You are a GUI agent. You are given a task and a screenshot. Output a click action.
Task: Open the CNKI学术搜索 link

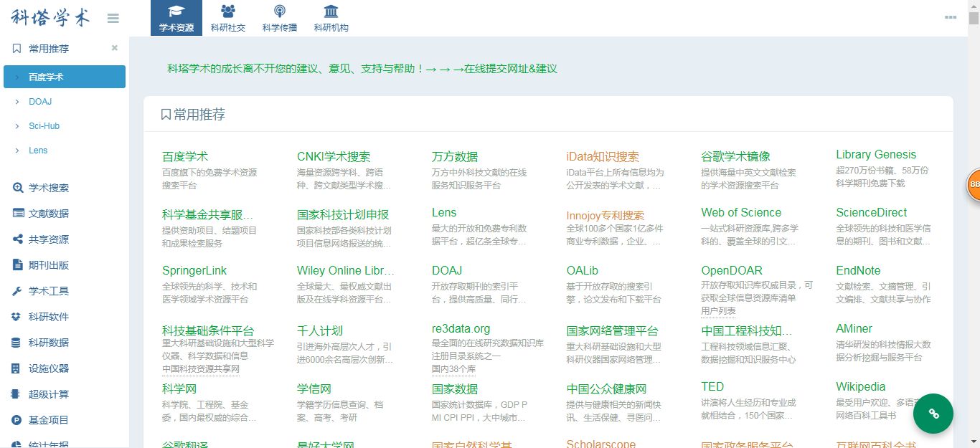(x=334, y=156)
